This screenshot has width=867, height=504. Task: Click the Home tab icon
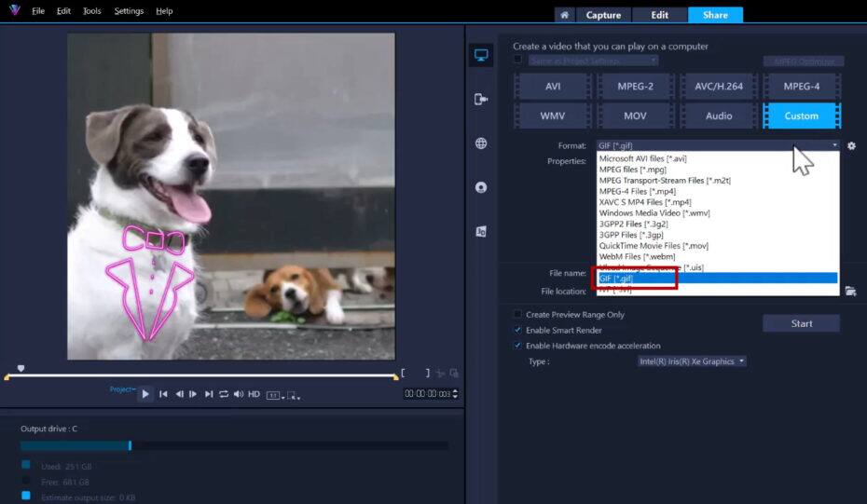coord(564,15)
